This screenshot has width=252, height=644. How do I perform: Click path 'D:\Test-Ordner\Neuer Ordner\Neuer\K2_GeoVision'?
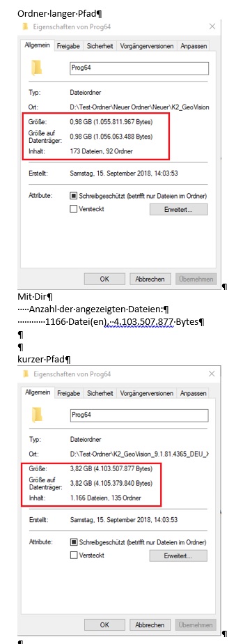click(x=139, y=107)
